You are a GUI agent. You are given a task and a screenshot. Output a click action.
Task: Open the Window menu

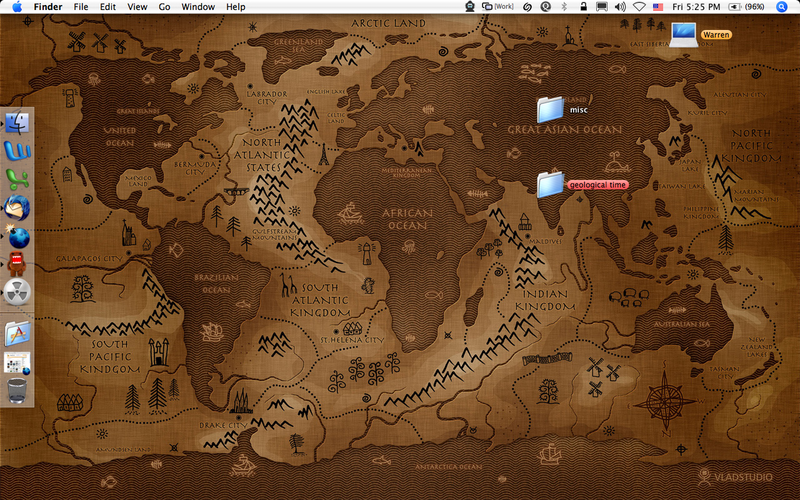198,7
